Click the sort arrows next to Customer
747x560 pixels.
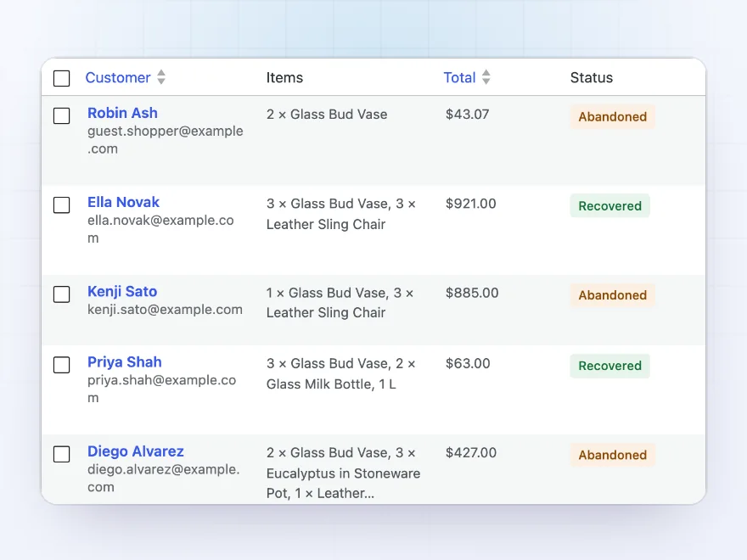161,77
